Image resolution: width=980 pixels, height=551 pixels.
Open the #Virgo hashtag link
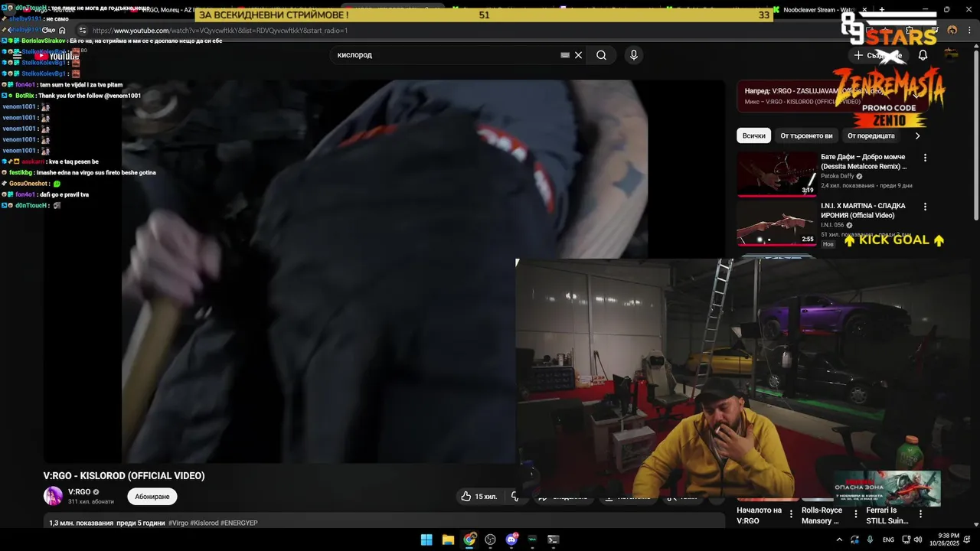click(x=178, y=523)
